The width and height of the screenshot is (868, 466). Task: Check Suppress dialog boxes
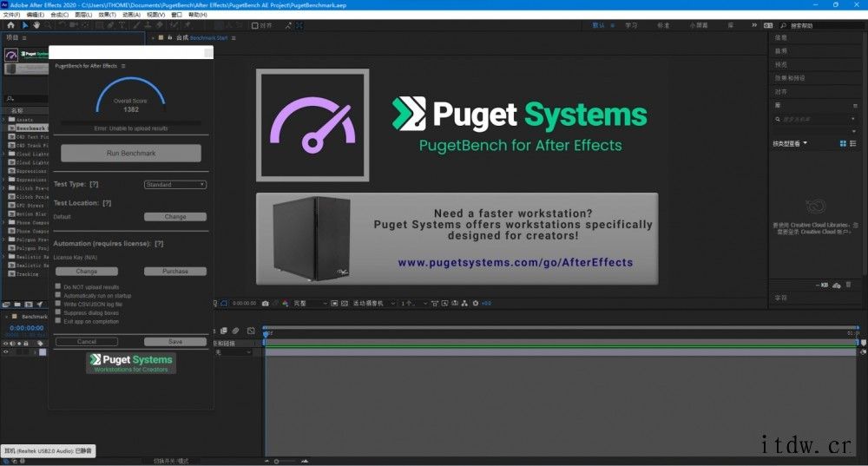point(57,312)
